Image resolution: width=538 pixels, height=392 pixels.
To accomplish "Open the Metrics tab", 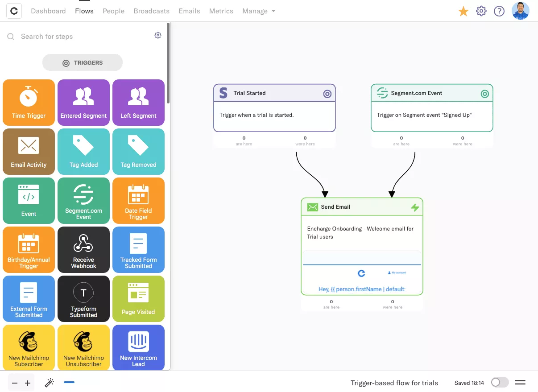I will coord(221,11).
